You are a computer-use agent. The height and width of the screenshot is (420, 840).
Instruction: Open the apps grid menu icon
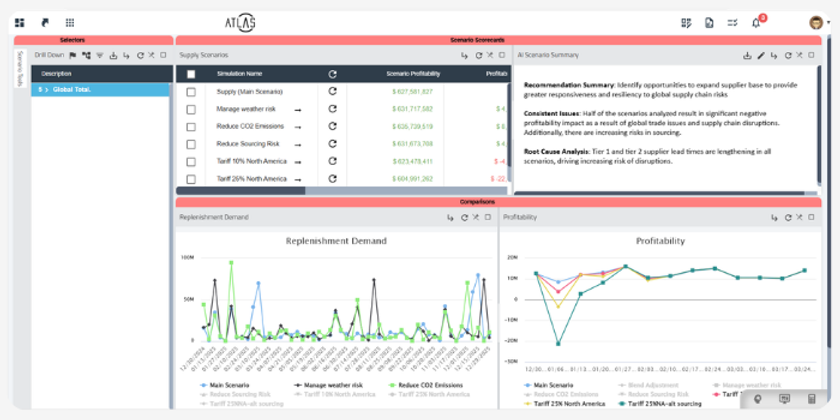(69, 22)
